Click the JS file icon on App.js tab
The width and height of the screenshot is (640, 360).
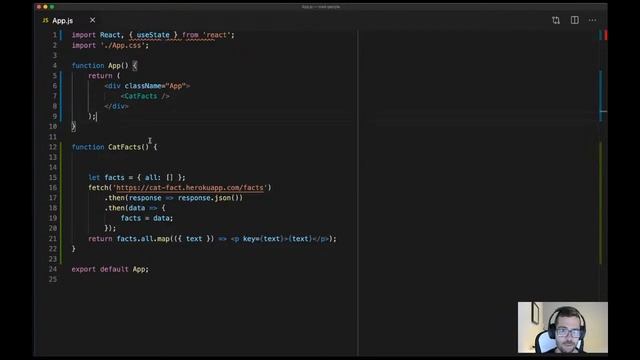pyautogui.click(x=45, y=20)
